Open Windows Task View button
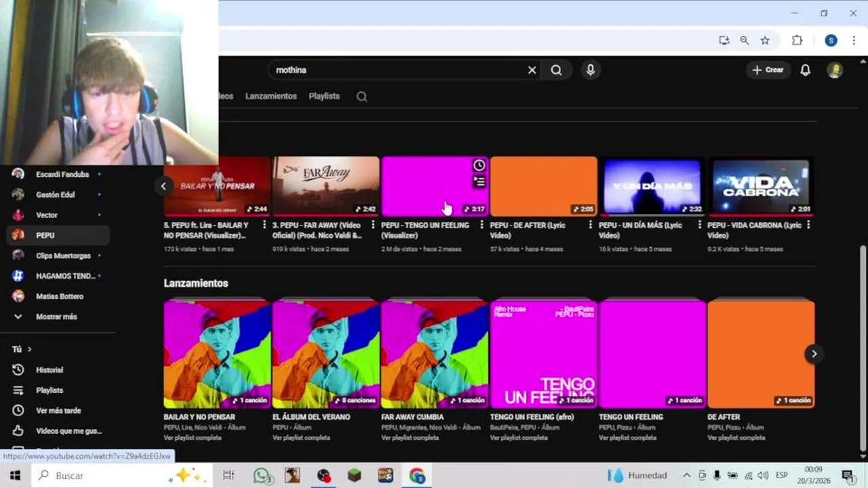Viewport: 868px width, 488px height. tap(229, 475)
